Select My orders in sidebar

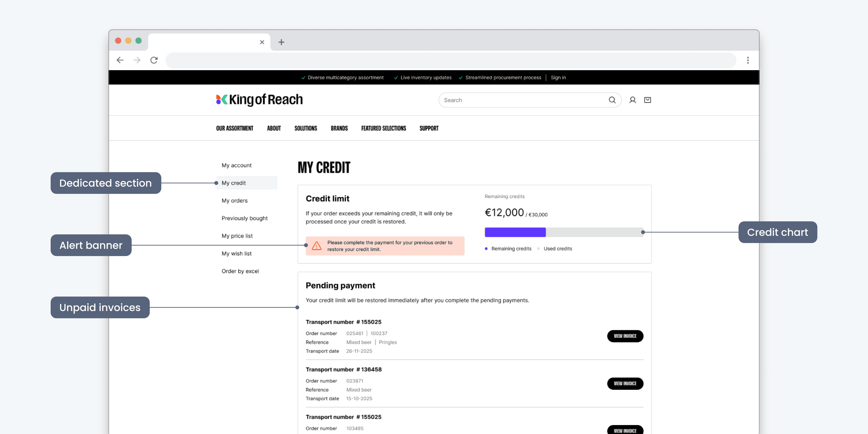(x=235, y=201)
